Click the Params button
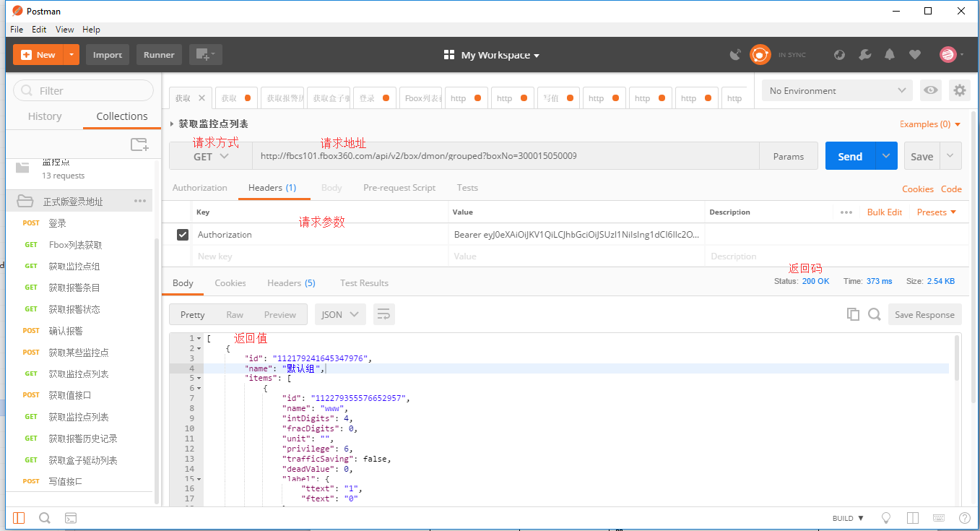Viewport: 980px width, 531px height. (x=789, y=156)
